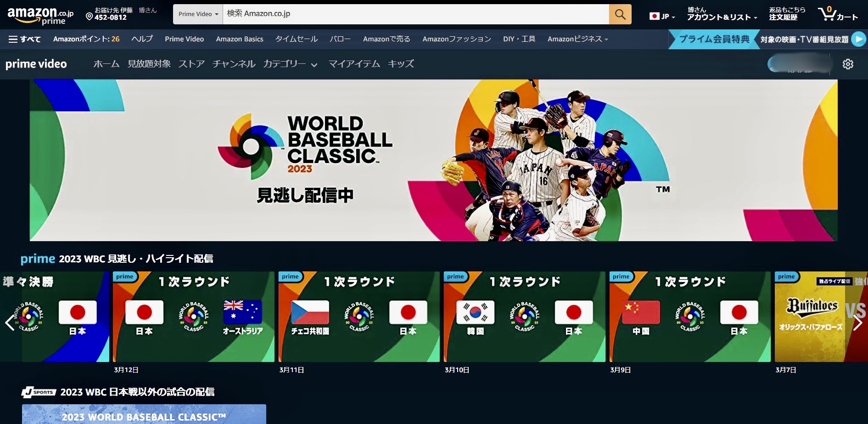
Task: Switch to the ストア tab
Action: pyautogui.click(x=191, y=64)
